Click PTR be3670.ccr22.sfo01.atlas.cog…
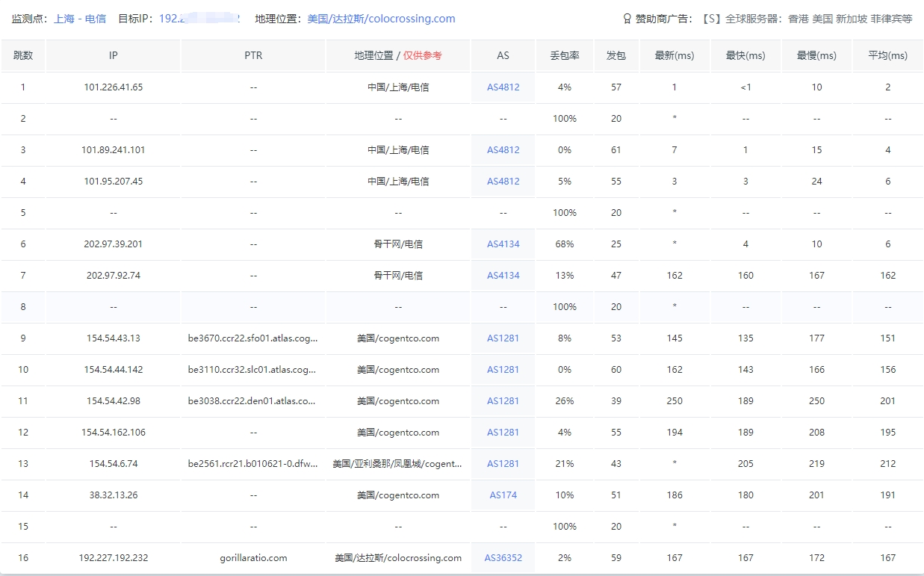Viewport: 924px width, 576px height. (x=253, y=338)
